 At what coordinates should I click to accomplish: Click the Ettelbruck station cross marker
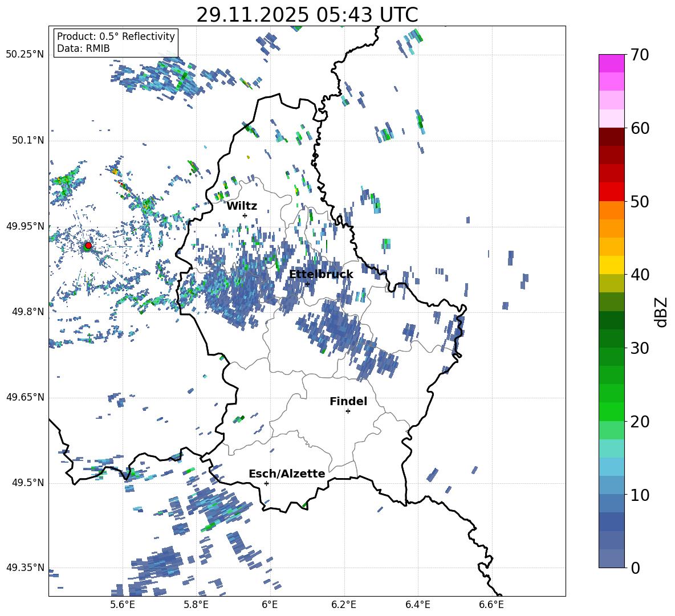click(x=307, y=284)
